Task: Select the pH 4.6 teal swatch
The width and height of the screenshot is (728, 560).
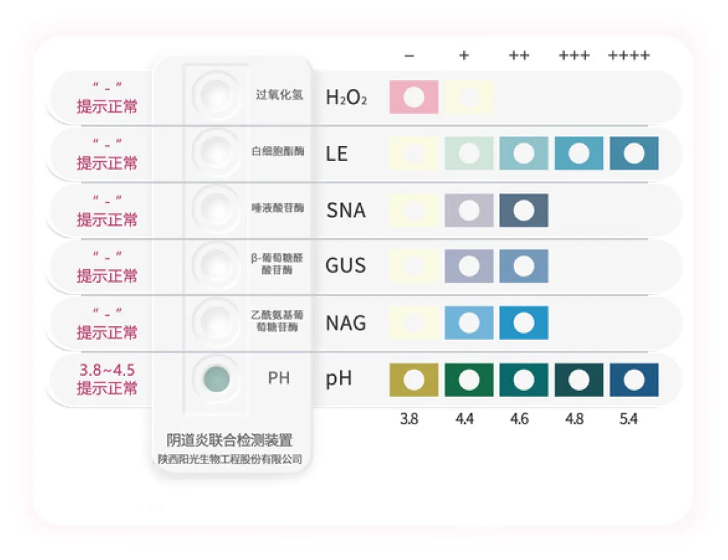Action: (523, 380)
